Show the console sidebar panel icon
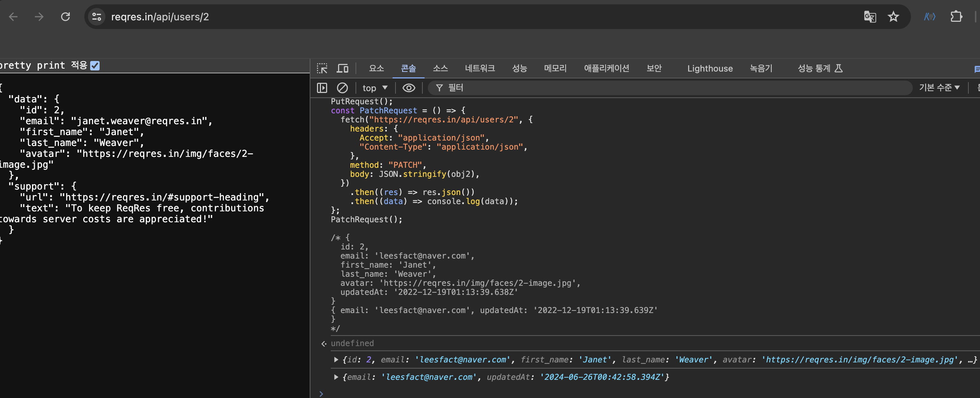This screenshot has width=980, height=398. [x=322, y=88]
